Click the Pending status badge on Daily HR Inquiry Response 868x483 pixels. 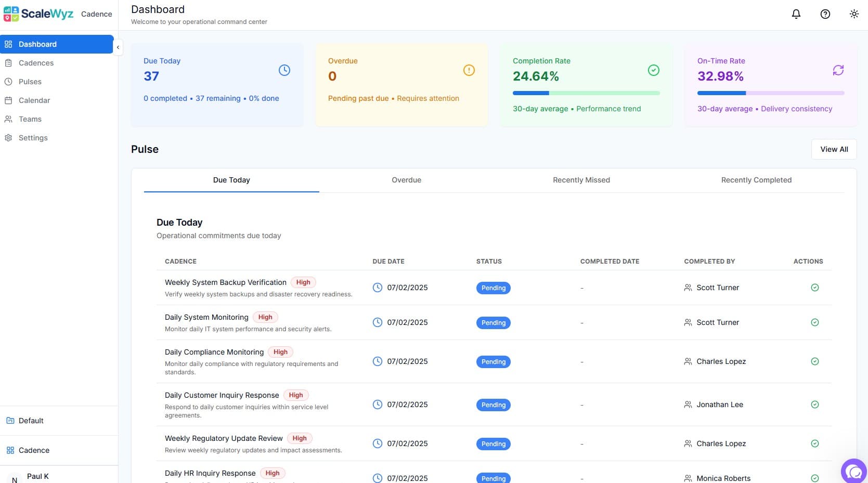pyautogui.click(x=493, y=478)
